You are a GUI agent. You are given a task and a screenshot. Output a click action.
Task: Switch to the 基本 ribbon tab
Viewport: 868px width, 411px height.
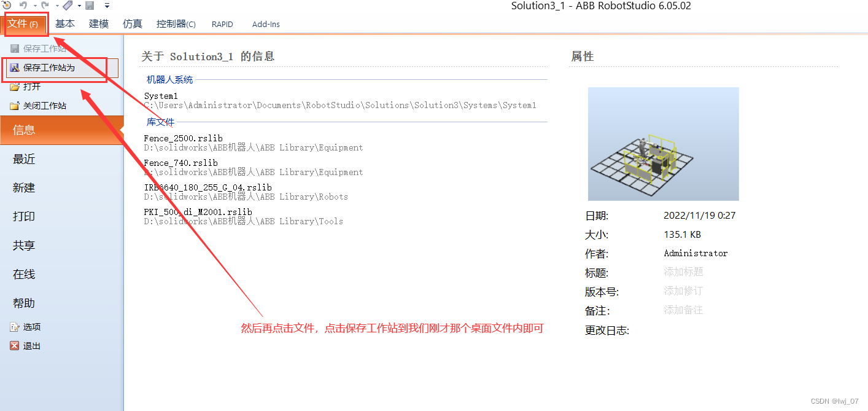(65, 24)
